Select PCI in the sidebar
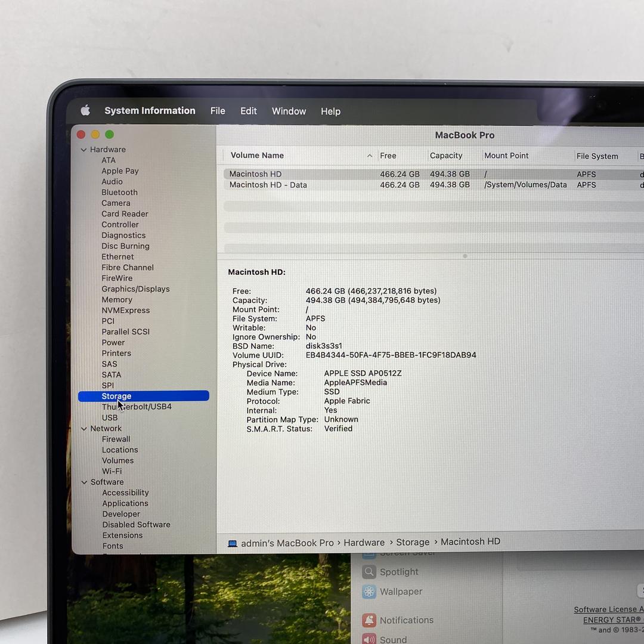Screen dimensions: 644x644 tap(108, 321)
